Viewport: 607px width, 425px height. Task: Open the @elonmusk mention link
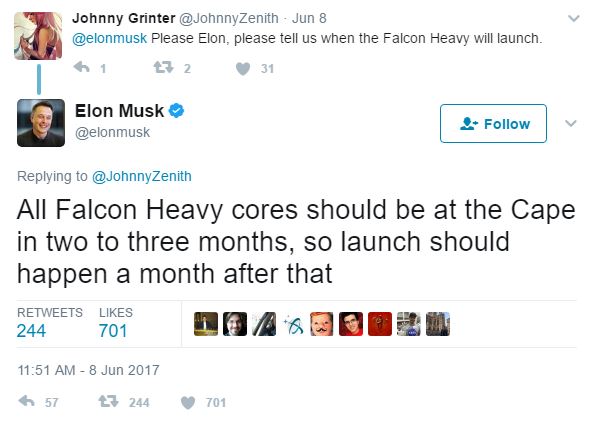pos(110,38)
